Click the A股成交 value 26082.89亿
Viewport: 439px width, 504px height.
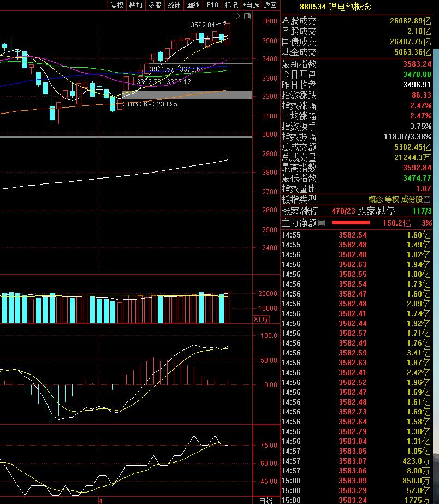click(411, 21)
